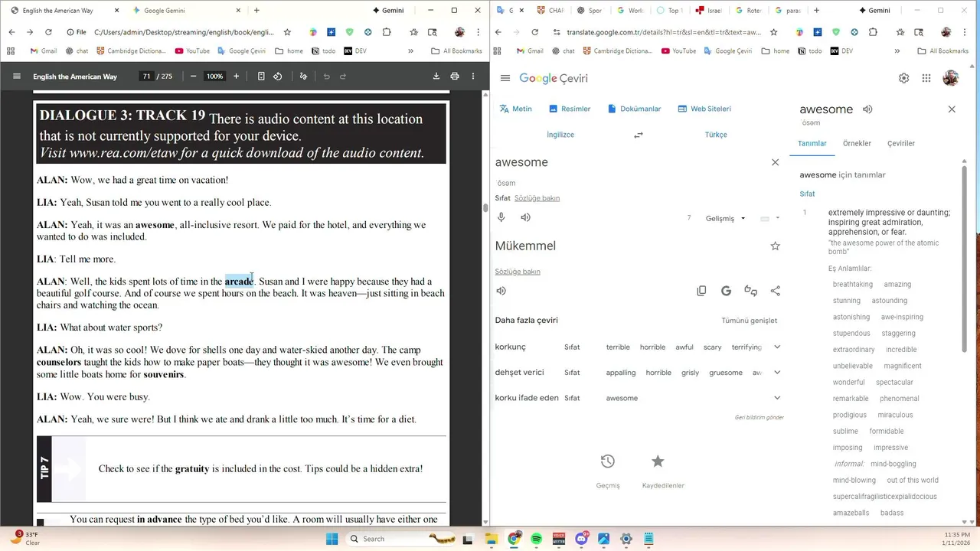
Task: Click the PDF zoom percentage field
Action: tap(214, 77)
